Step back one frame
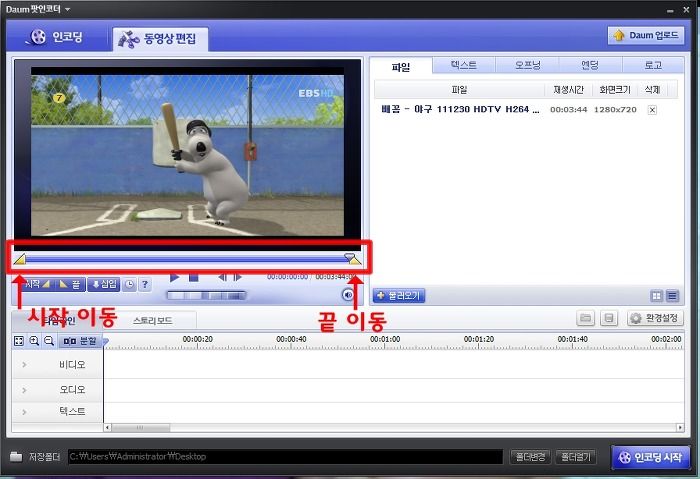The height and width of the screenshot is (479, 700). [x=222, y=277]
